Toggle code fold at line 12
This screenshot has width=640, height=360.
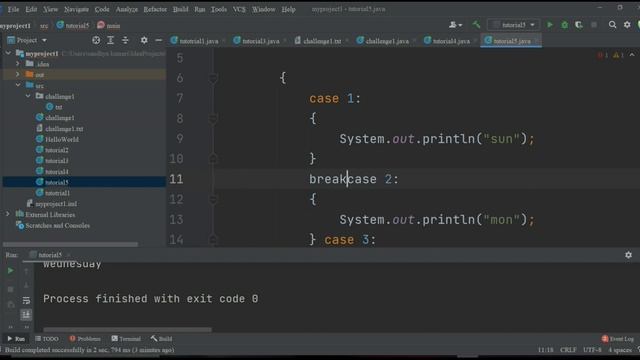213,199
